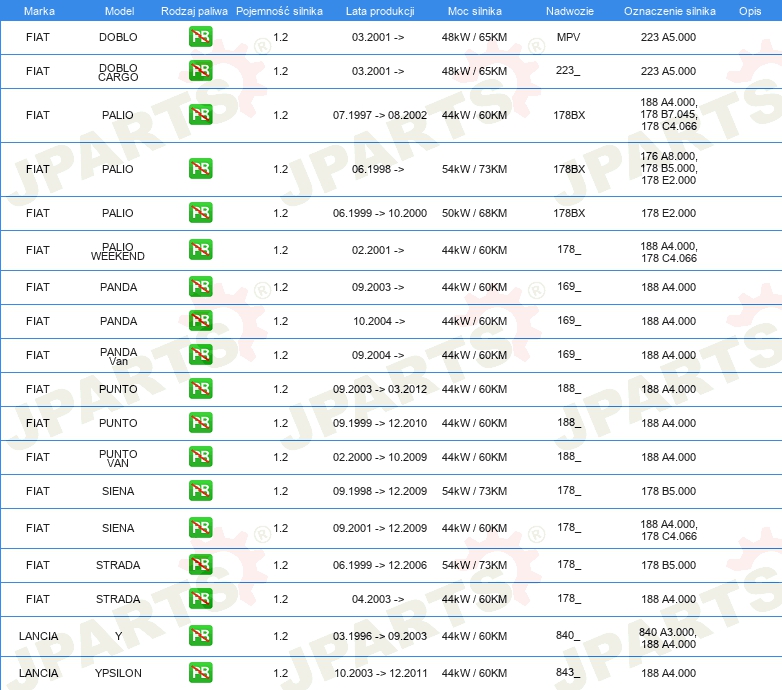Select the PALIO WEEKEND model cell

118,251
